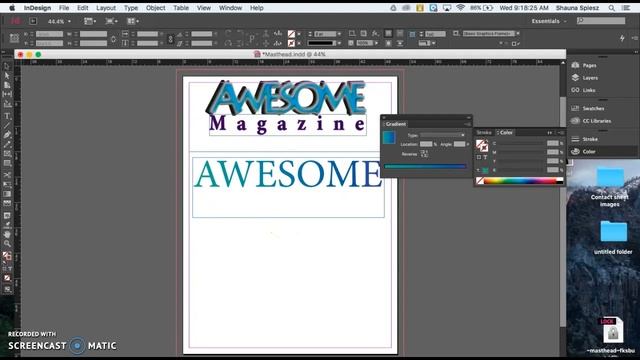Open Essentials workspace switcher
The width and height of the screenshot is (640, 360).
click(549, 21)
